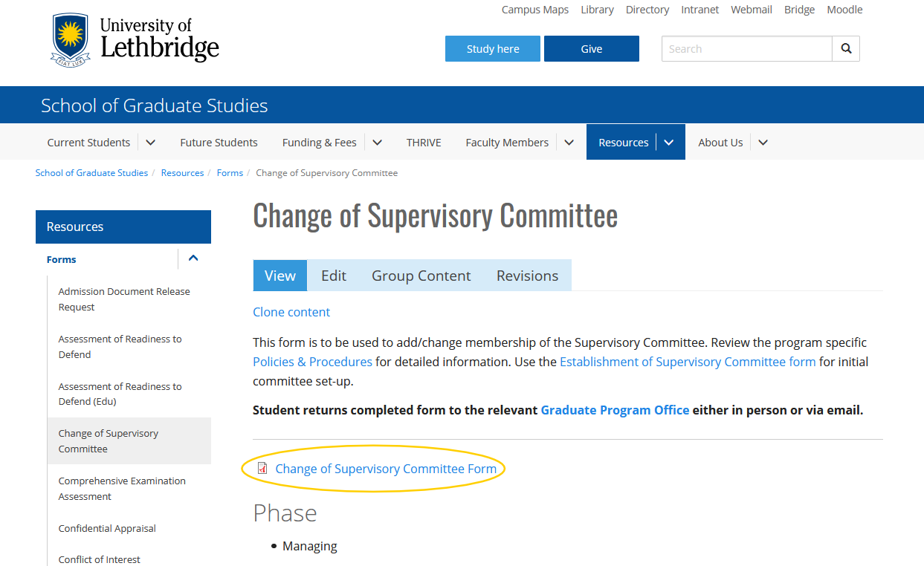The width and height of the screenshot is (924, 566).
Task: Open the Faculty Members dropdown chevron
Action: (569, 143)
